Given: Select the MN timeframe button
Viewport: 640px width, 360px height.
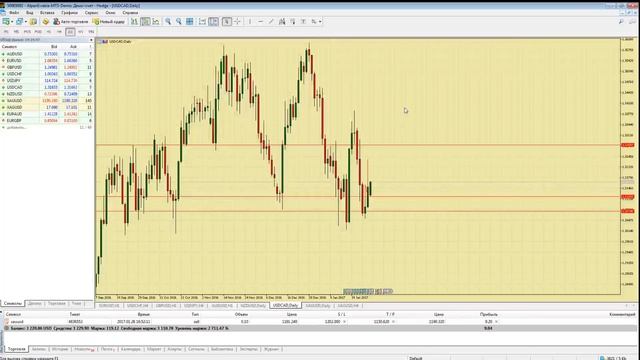Looking at the screenshot, I should click(x=91, y=31).
